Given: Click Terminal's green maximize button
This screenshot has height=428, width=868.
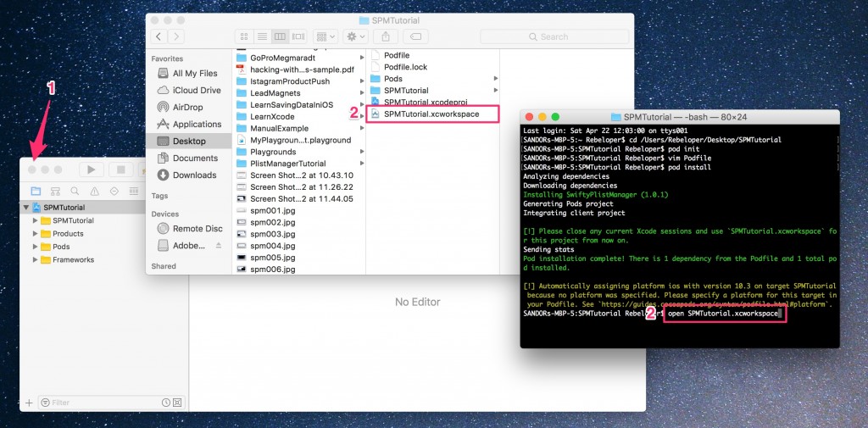Looking at the screenshot, I should (x=555, y=117).
